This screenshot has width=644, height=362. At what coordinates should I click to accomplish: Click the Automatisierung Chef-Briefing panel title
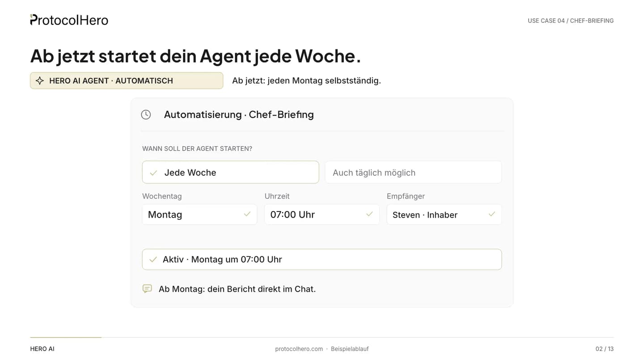[239, 114]
